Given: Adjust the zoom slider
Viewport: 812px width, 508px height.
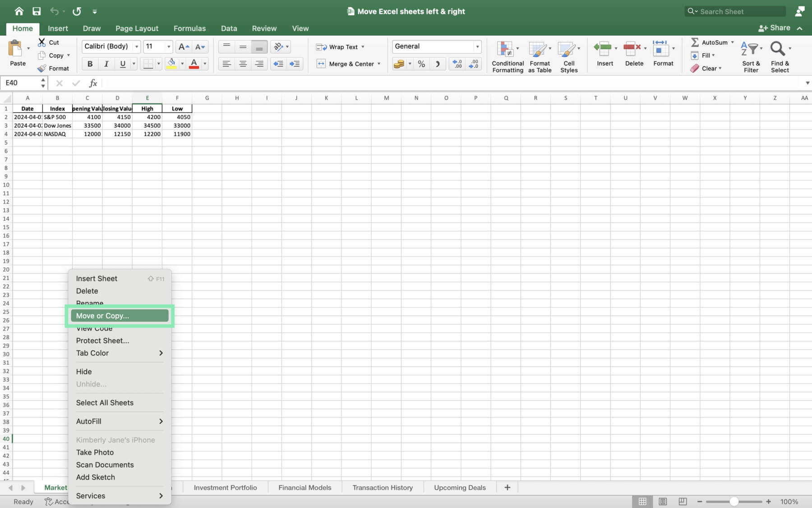Looking at the screenshot, I should click(734, 501).
